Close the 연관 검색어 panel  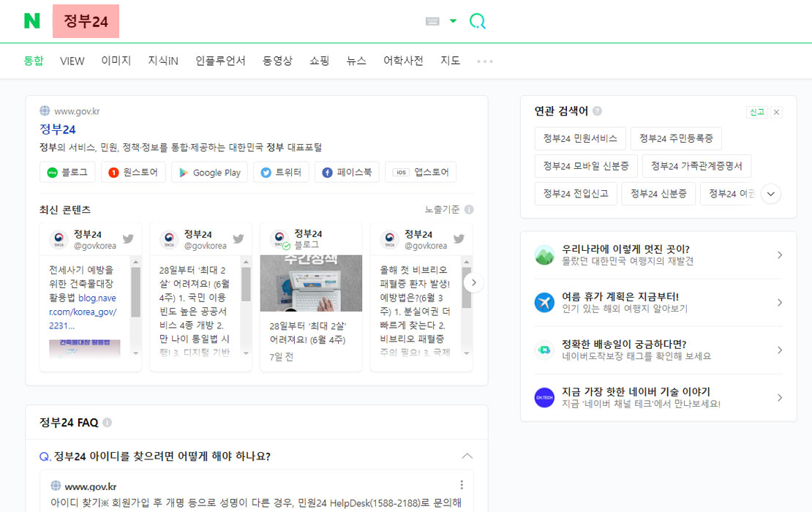click(x=776, y=112)
